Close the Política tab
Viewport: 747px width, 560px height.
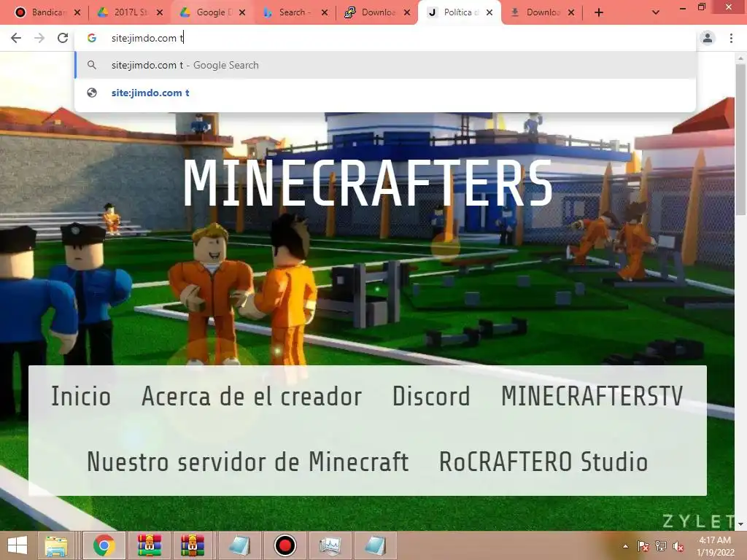click(489, 12)
